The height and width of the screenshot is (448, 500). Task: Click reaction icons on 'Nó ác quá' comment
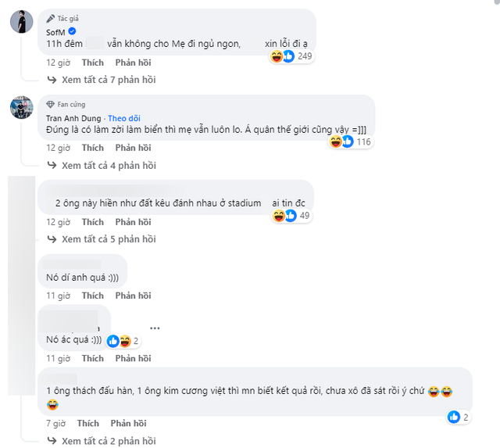[119, 341]
